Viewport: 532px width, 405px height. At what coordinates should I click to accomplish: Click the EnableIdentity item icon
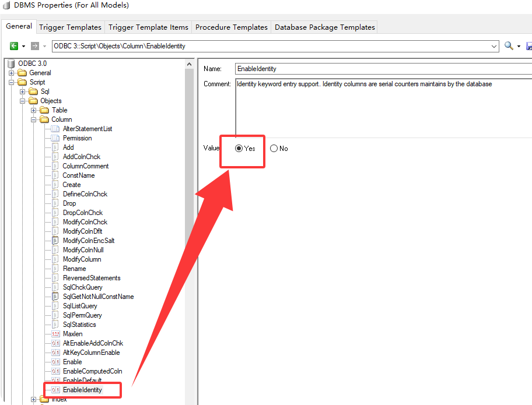(x=55, y=390)
